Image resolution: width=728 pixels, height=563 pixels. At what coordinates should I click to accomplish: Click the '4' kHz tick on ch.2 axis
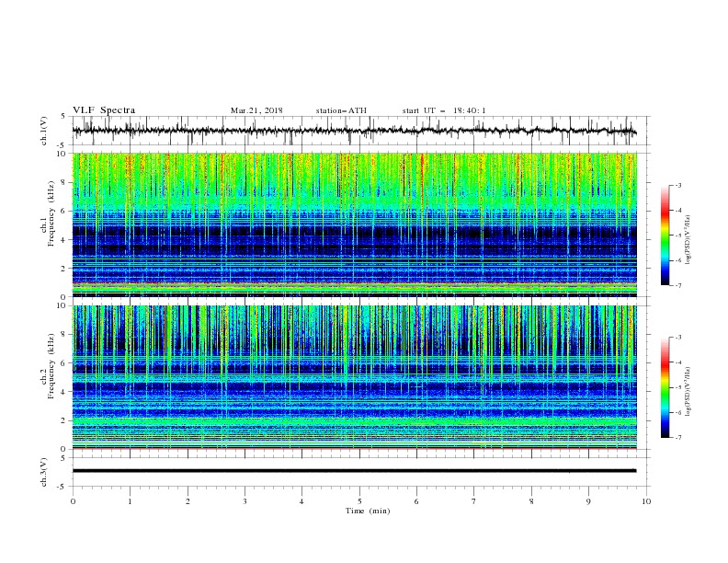click(64, 392)
